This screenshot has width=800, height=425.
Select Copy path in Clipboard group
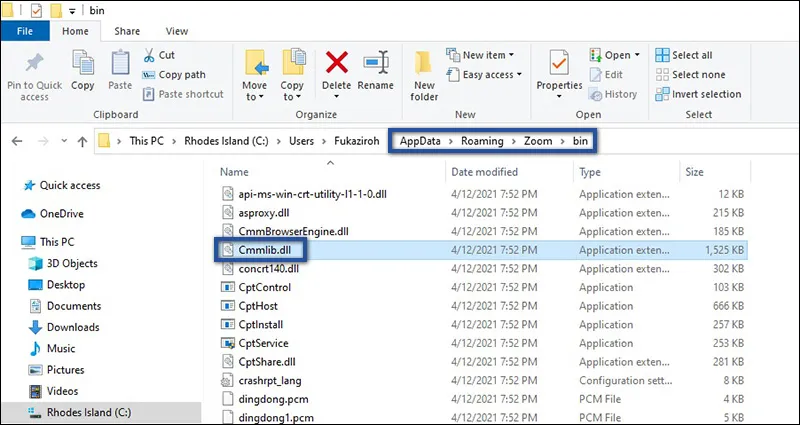point(174,74)
